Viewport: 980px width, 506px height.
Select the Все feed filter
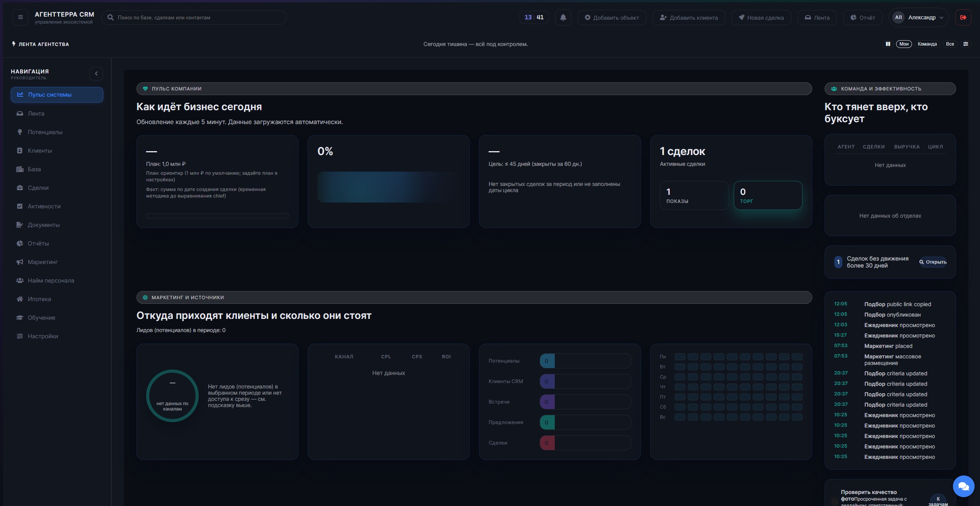click(950, 44)
